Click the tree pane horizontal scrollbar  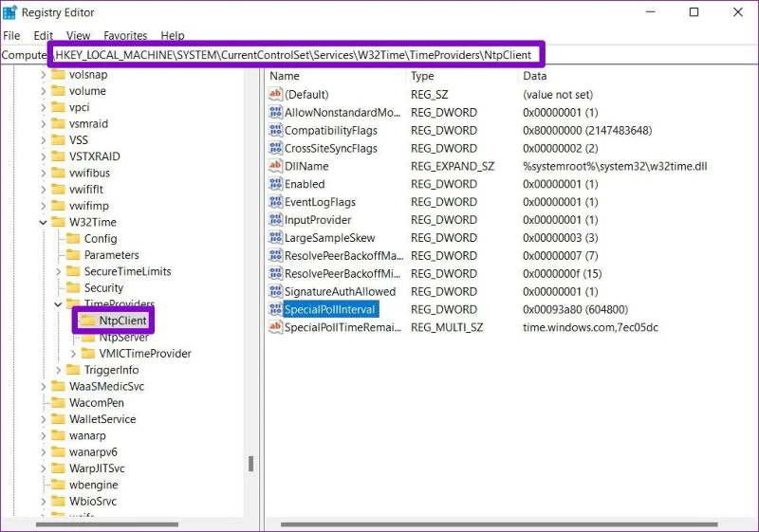[x=107, y=524]
